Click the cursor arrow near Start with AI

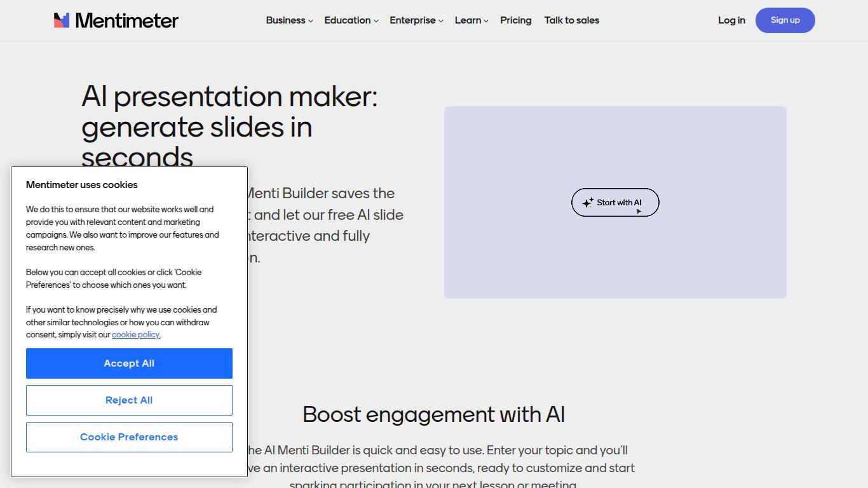638,210
